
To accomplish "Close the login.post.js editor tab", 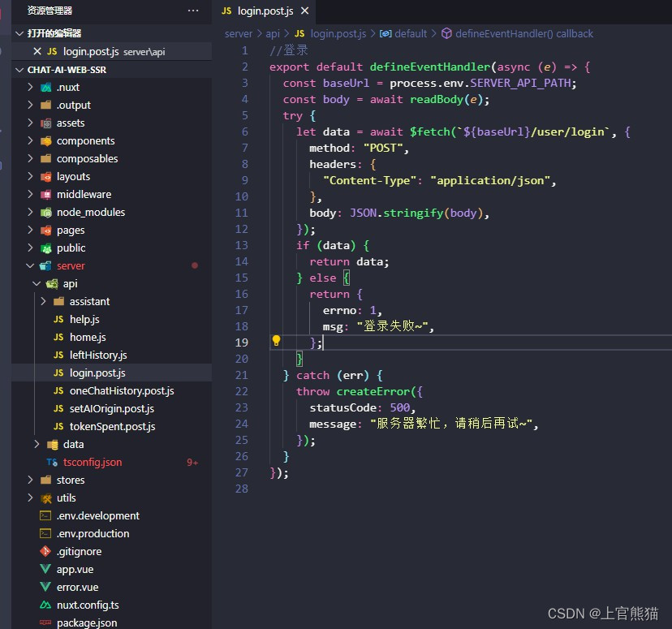I will 304,11.
